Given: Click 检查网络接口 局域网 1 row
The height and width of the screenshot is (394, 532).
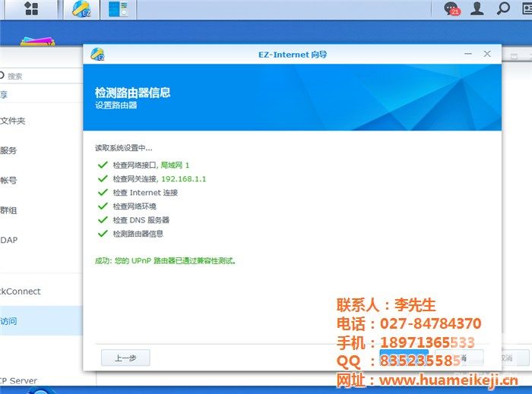Looking at the screenshot, I should click(143, 165).
